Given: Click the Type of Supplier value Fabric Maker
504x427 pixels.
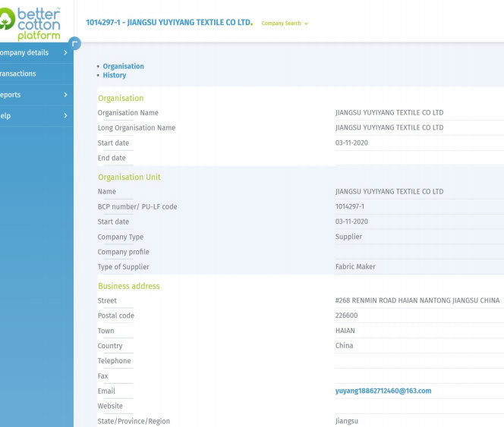Looking at the screenshot, I should pyautogui.click(x=355, y=267).
